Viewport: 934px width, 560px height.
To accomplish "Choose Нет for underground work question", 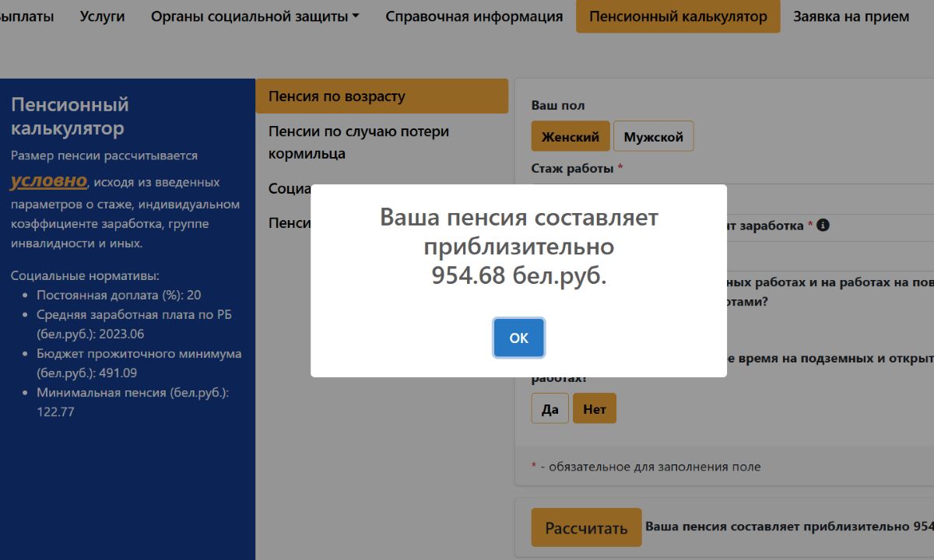I will click(594, 408).
